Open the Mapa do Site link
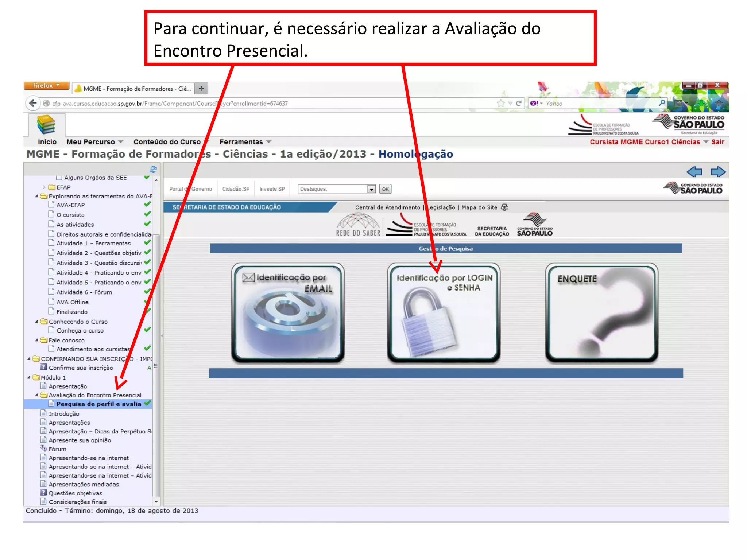Screen dimensions: 747x560 click(479, 207)
